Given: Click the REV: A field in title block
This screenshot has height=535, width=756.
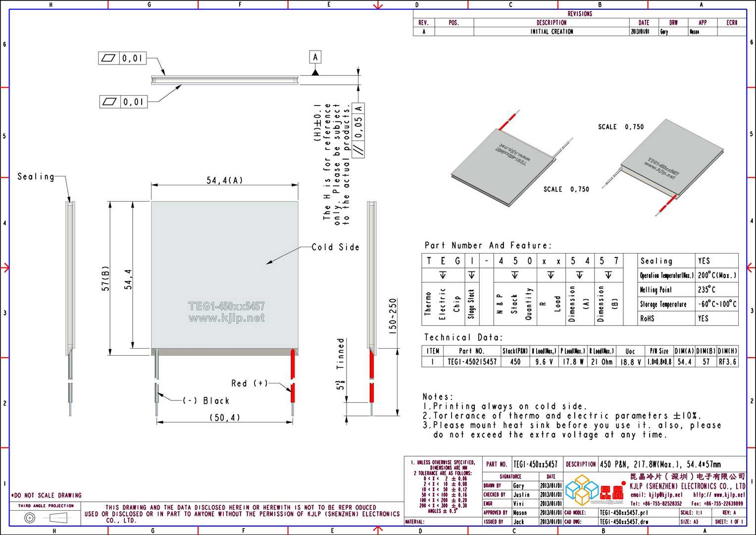Looking at the screenshot, I should (x=729, y=513).
